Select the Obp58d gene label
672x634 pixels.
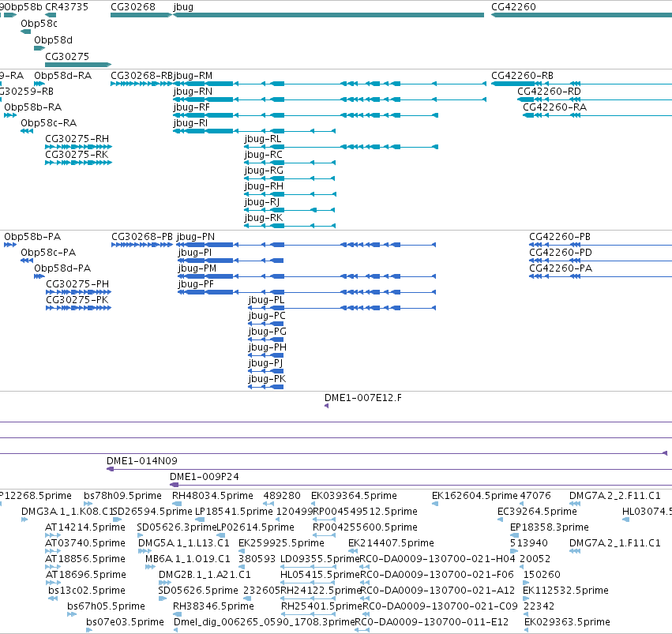53,40
